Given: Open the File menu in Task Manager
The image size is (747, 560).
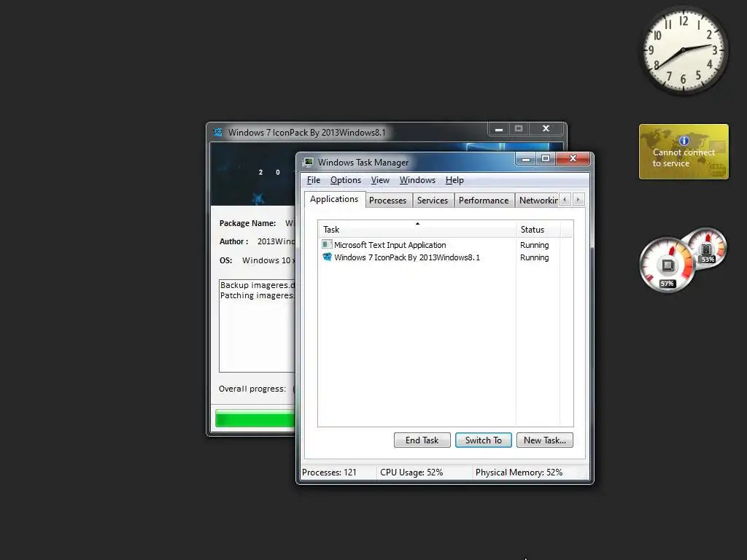Looking at the screenshot, I should [x=314, y=180].
